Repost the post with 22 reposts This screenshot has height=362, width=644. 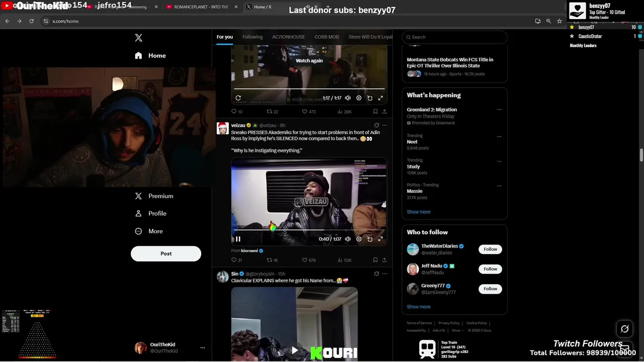272,112
